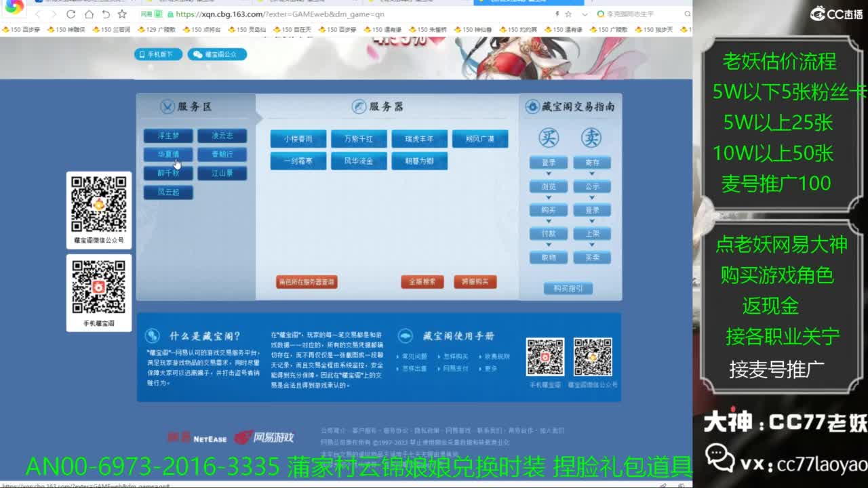Viewport: 868px width, 488px height.
Task: Open the 怎样购买 help link
Action: tap(455, 357)
